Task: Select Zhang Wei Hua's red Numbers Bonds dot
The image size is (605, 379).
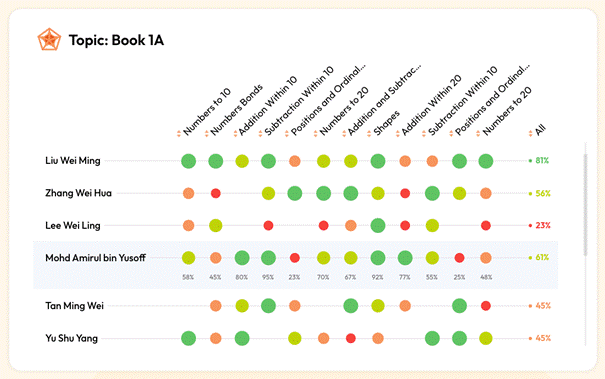Action: tap(216, 193)
